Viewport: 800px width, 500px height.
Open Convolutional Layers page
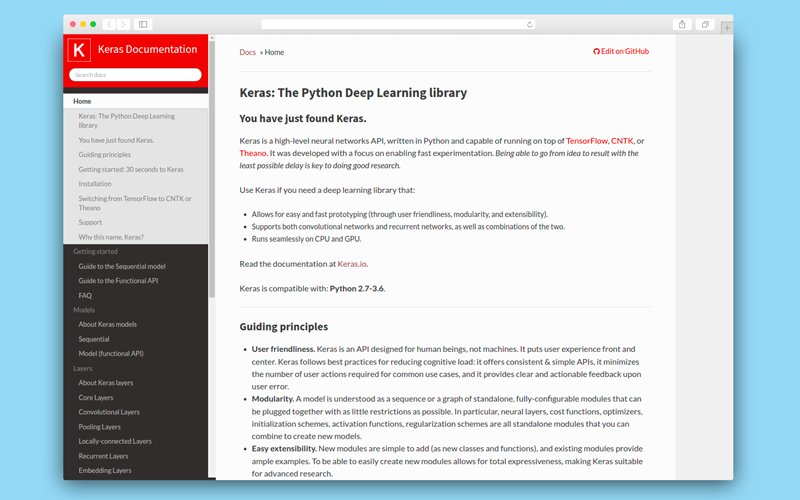[109, 412]
